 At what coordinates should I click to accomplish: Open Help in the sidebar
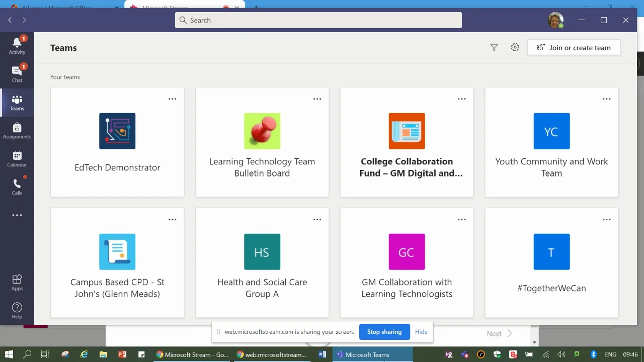17,311
